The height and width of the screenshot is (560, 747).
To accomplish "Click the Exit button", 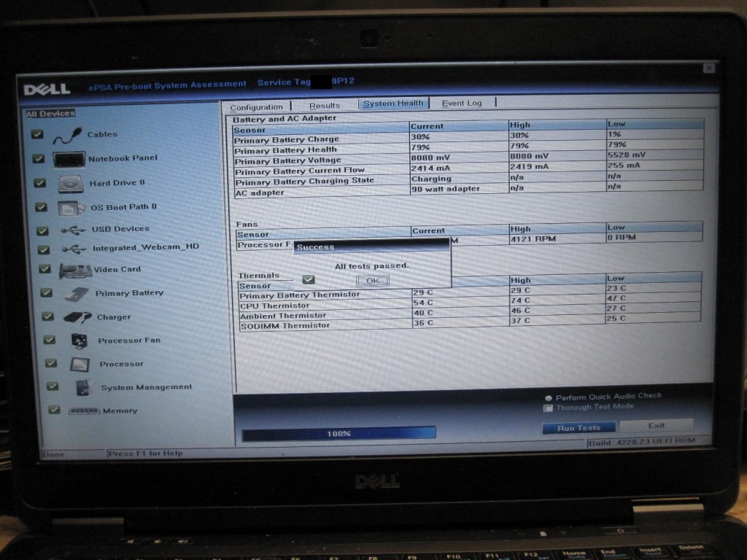I will tap(656, 425).
